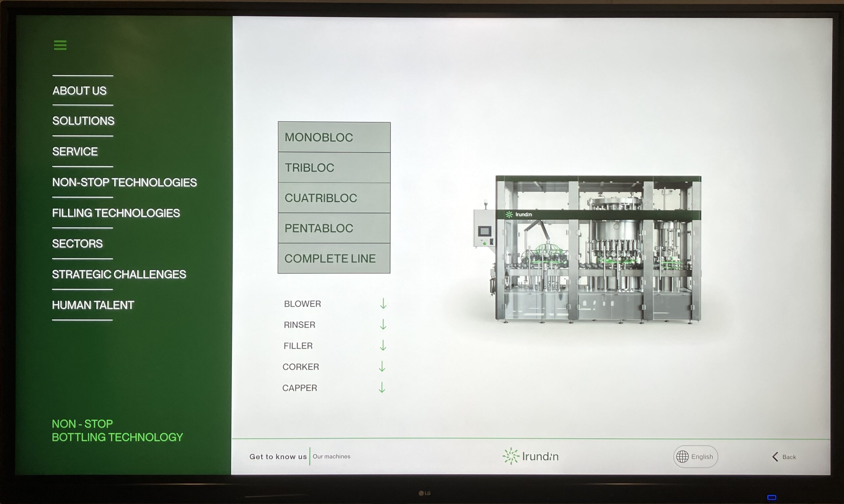Viewport: 844px width, 504px height.
Task: Click the Back text link
Action: coord(789,457)
